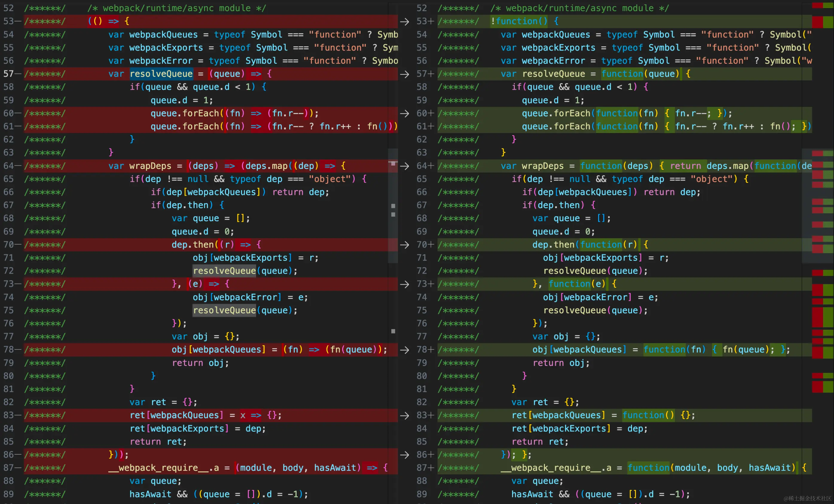Click the revert arrow beside line 73

point(404,284)
